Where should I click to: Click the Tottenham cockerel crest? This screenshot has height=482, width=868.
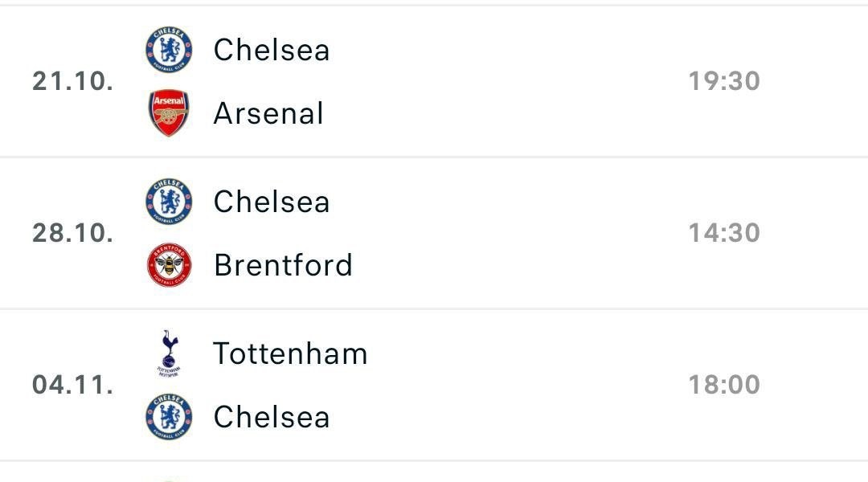[169, 353]
